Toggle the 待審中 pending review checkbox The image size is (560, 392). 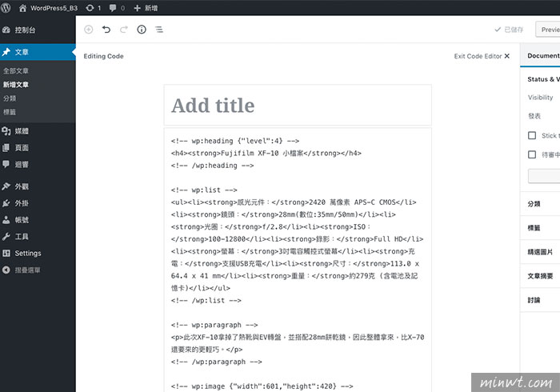[x=532, y=154]
